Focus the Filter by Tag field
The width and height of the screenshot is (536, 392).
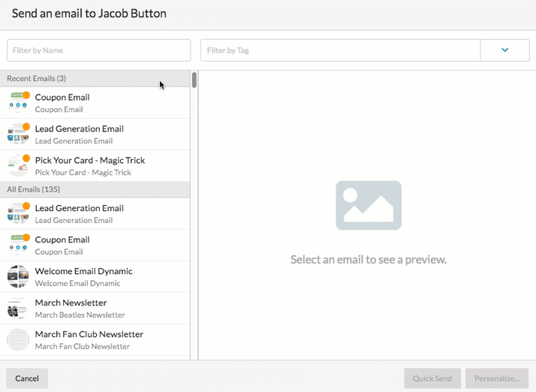point(340,50)
